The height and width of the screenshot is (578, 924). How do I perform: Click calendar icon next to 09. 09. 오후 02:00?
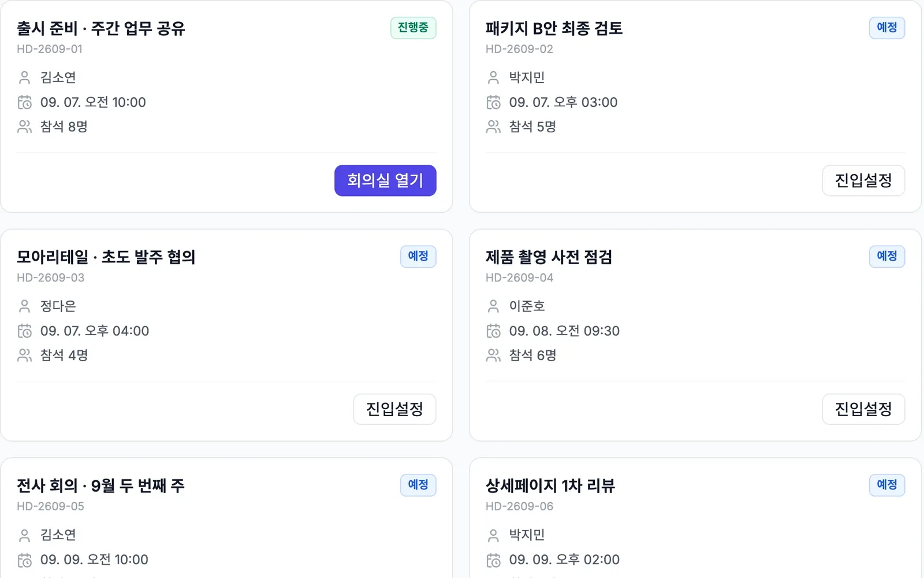click(x=493, y=560)
